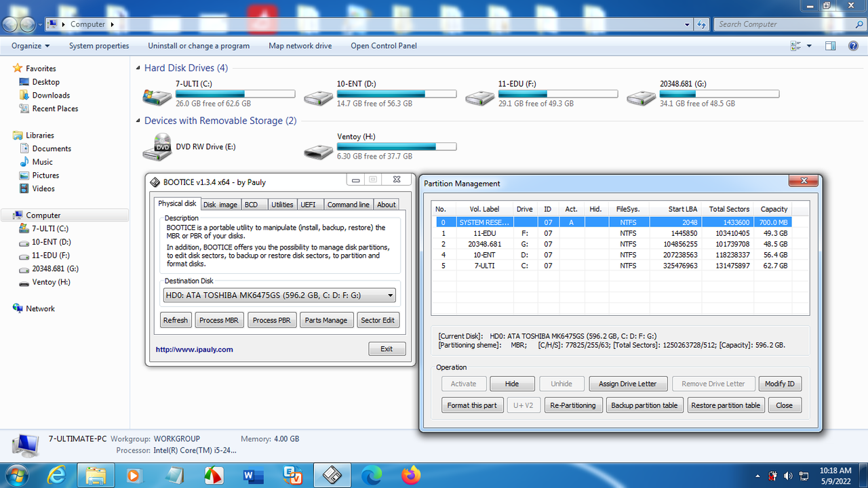The width and height of the screenshot is (868, 488).
Task: Click Open Control Panel
Action: coord(384,46)
